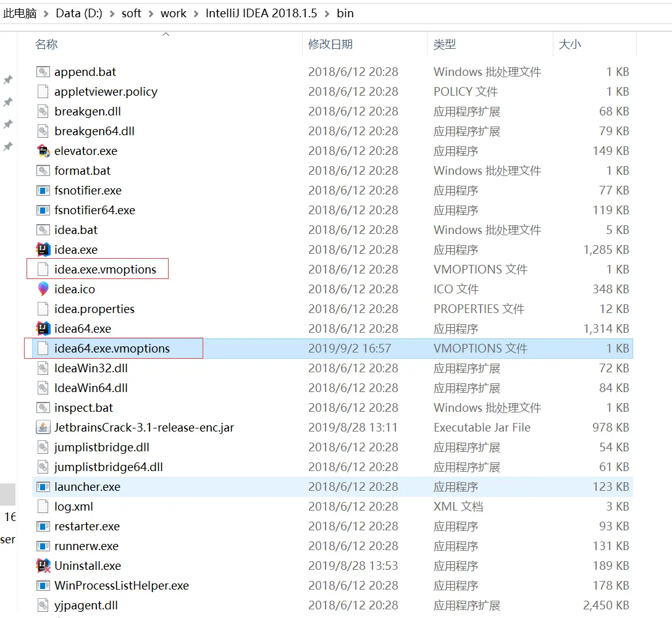This screenshot has height=618, width=672.
Task: Click 348 KB size cell
Action: 611,289
